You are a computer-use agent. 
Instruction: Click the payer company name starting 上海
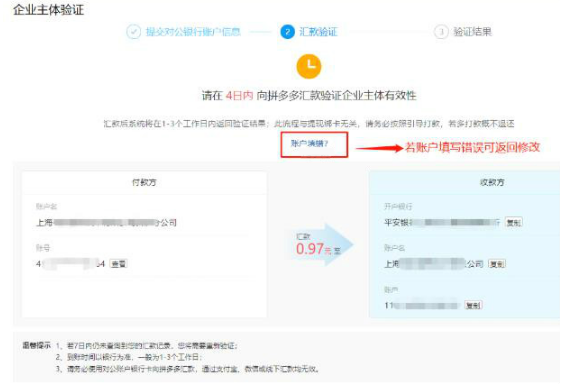pyautogui.click(x=106, y=223)
